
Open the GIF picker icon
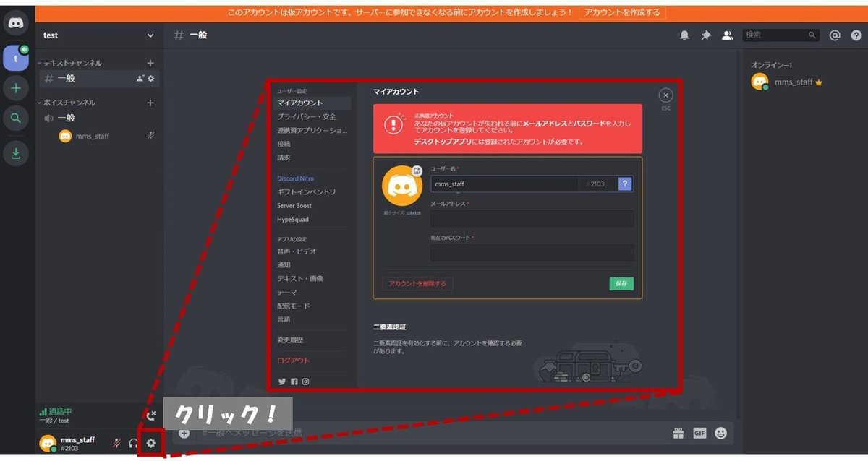(x=699, y=432)
